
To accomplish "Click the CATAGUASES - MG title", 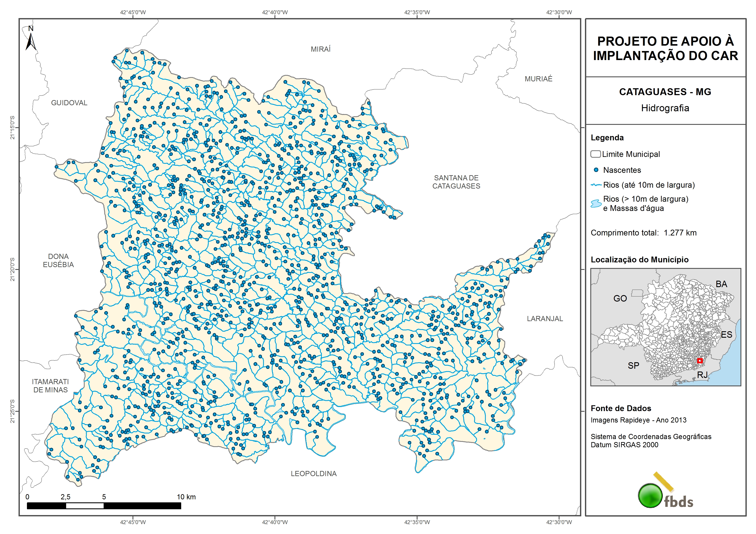I will pyautogui.click(x=665, y=92).
